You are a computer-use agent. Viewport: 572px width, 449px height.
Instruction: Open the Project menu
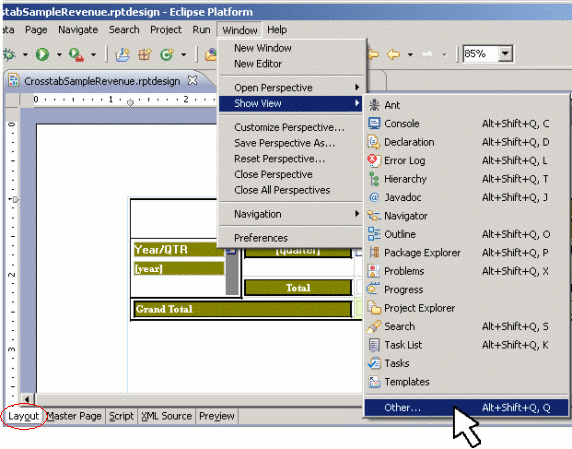(166, 30)
